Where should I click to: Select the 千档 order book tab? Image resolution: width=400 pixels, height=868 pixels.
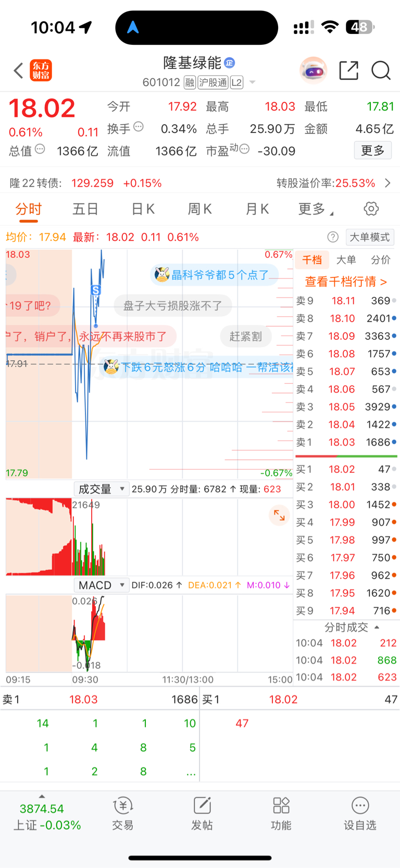click(x=312, y=260)
